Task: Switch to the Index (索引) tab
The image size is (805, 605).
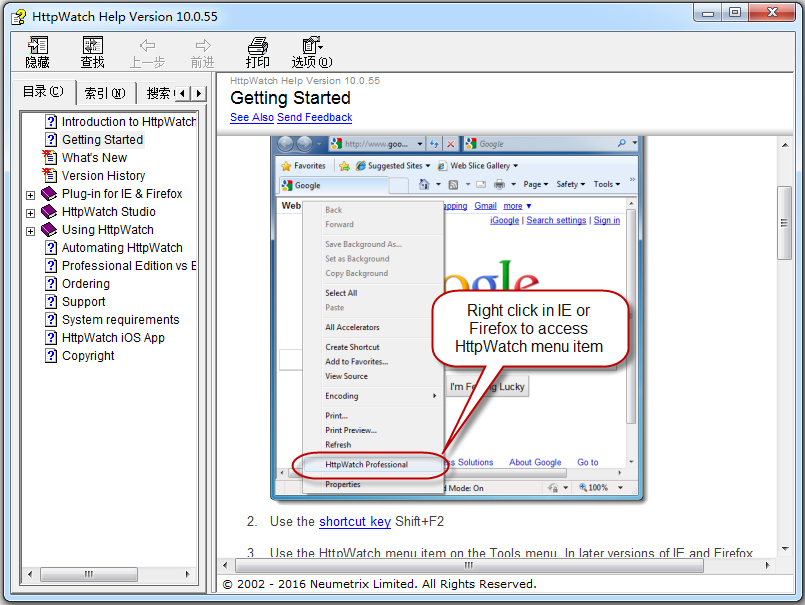Action: tap(104, 93)
